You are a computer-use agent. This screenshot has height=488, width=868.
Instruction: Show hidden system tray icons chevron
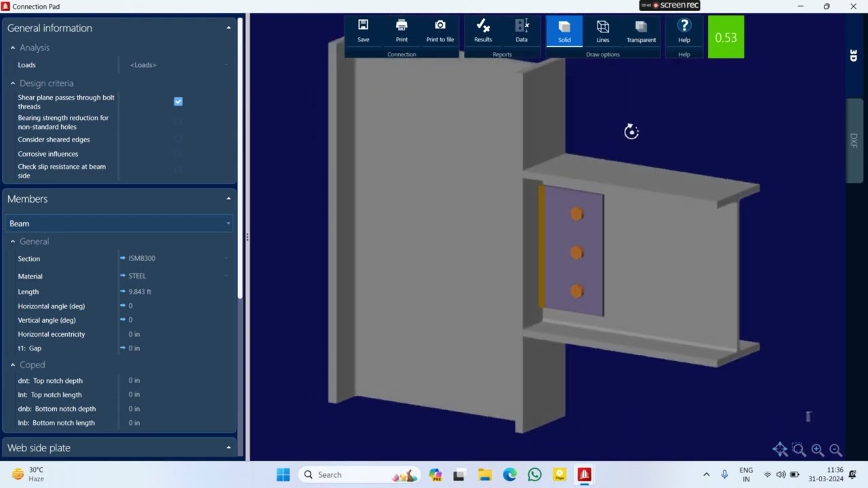coord(706,474)
